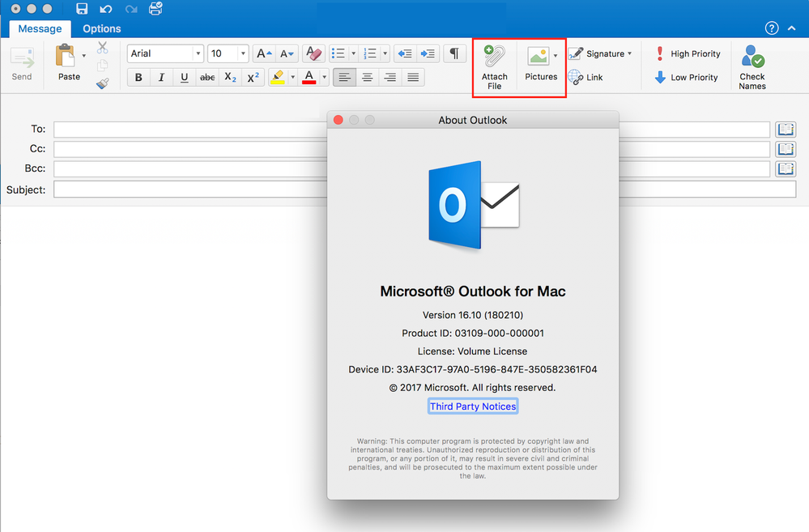Click the Device ID text line
Viewport: 809px width, 532px height.
click(473, 369)
